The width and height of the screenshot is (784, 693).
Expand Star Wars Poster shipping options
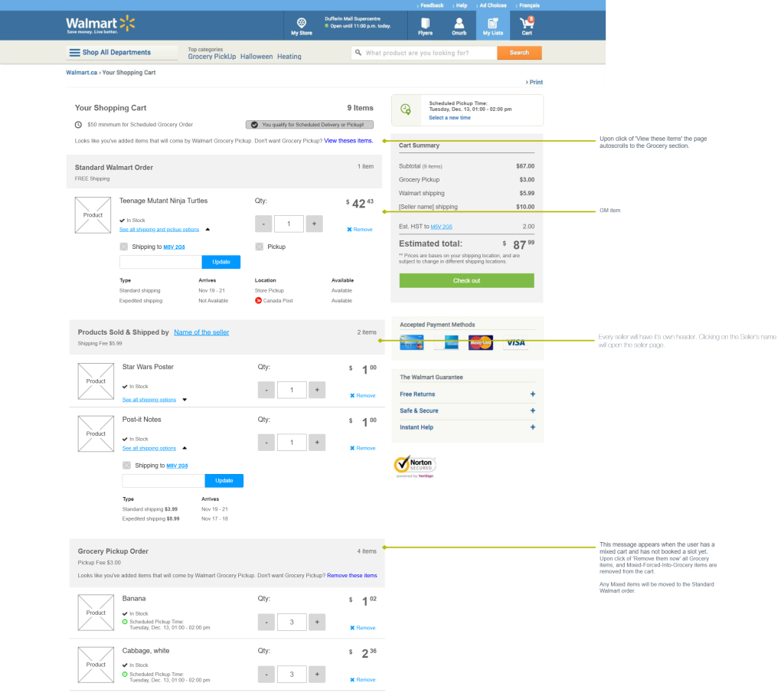coord(185,400)
